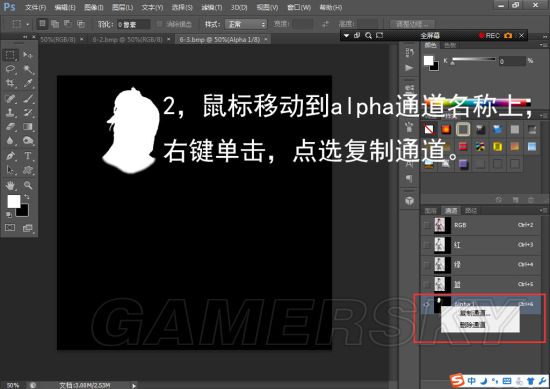Choose Intersect with Selection mode
Viewport: 550px width, 389px height.
coord(81,24)
